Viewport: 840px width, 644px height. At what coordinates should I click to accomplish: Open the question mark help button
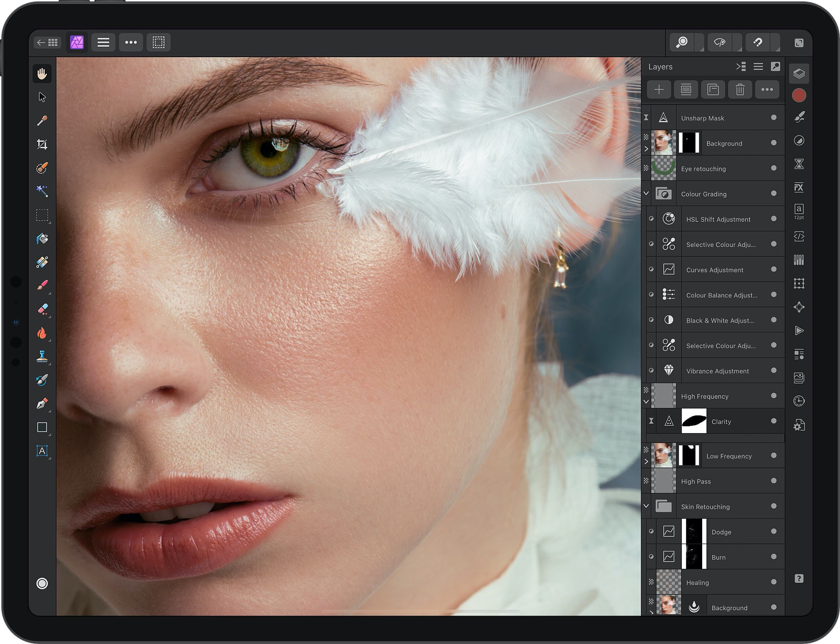tap(799, 579)
